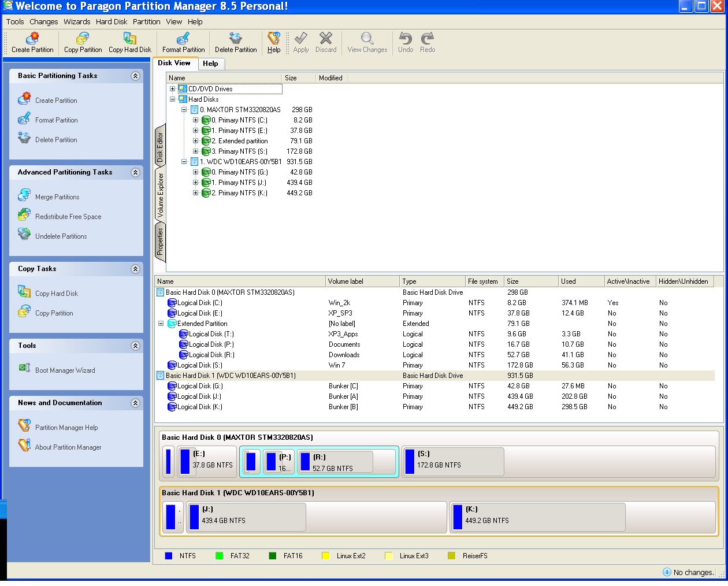Screen dimensions: 728x586
Task: Click the Undo arrow icon
Action: 406,38
